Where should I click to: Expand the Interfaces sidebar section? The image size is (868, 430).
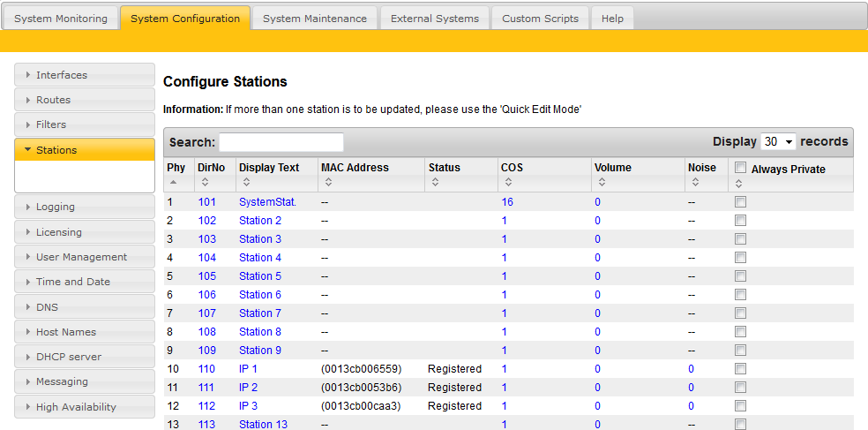pyautogui.click(x=85, y=75)
